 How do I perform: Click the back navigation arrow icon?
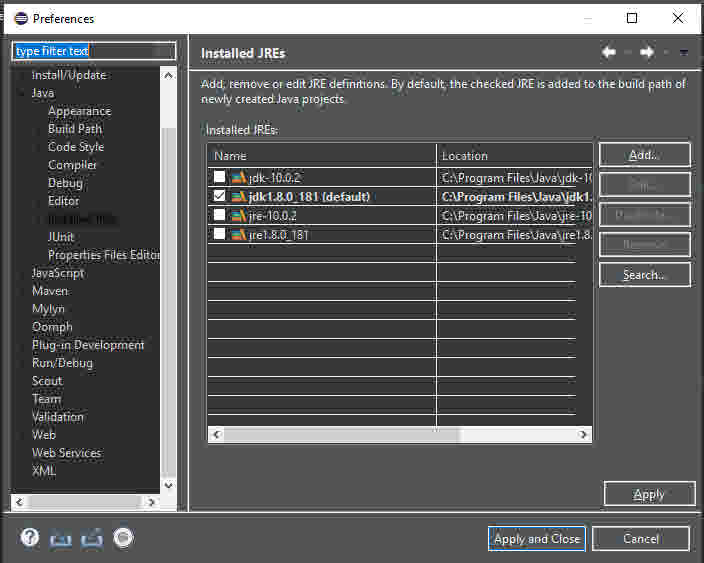pos(609,53)
